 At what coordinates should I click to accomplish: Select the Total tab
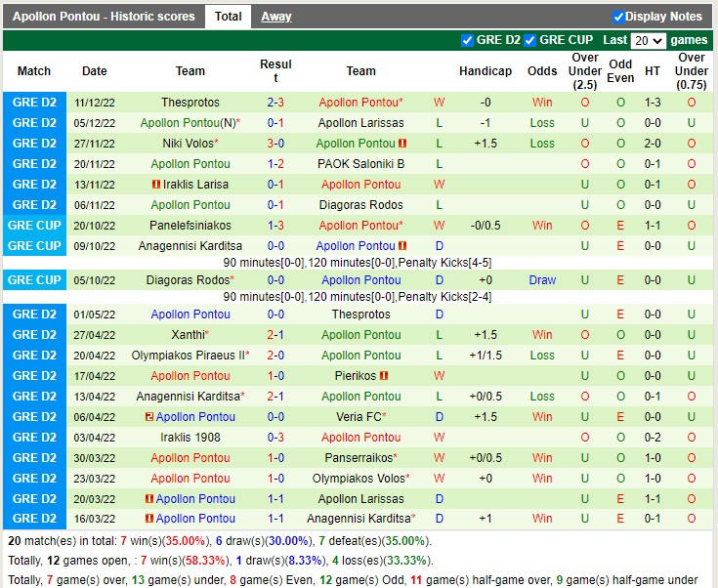coord(229,17)
